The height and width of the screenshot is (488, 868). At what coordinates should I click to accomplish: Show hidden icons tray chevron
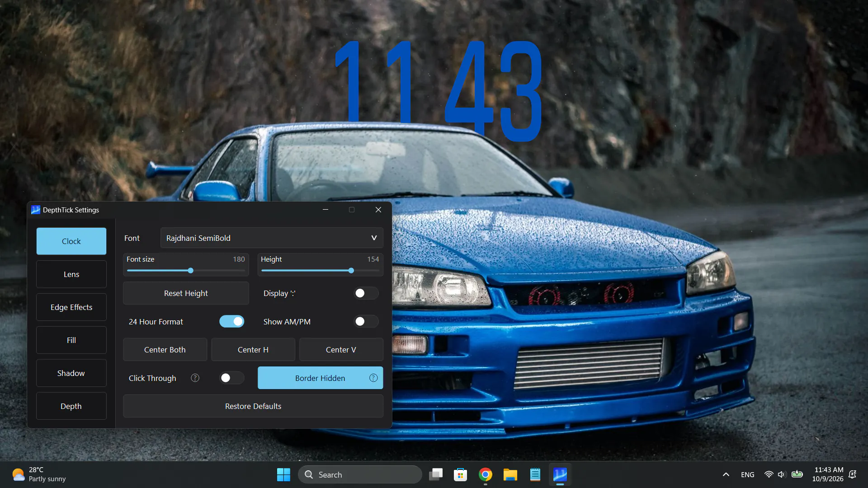[726, 474]
